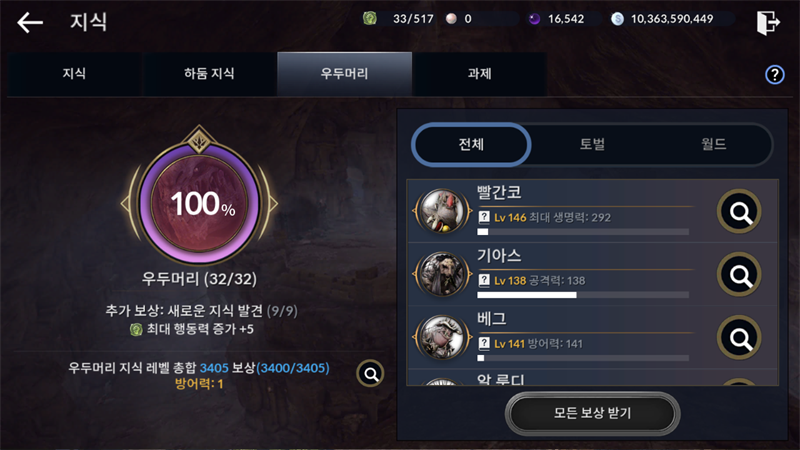
Task: Tap the green energy icon showing 33/517
Action: [370, 19]
